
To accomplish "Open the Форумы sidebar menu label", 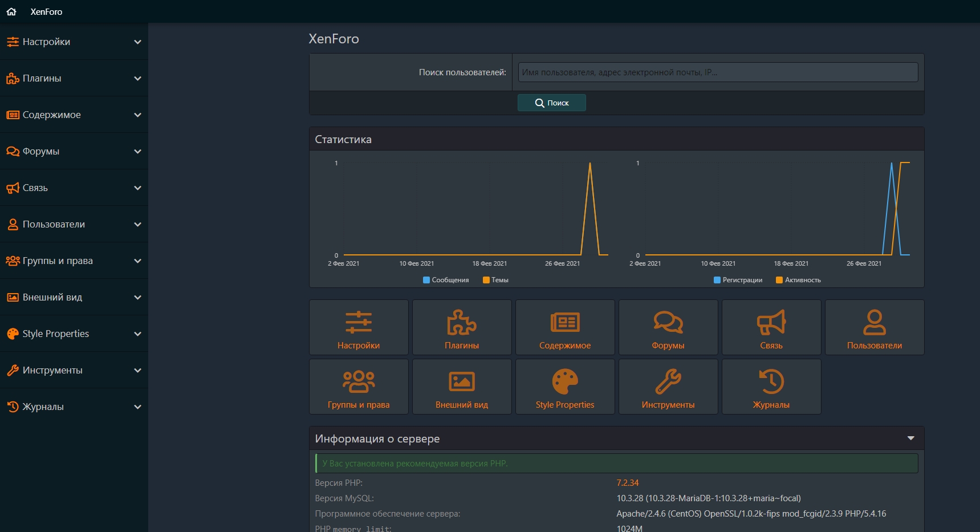I will pyautogui.click(x=41, y=151).
